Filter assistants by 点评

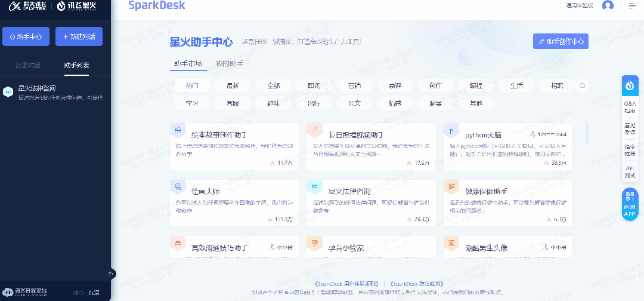pyautogui.click(x=395, y=86)
